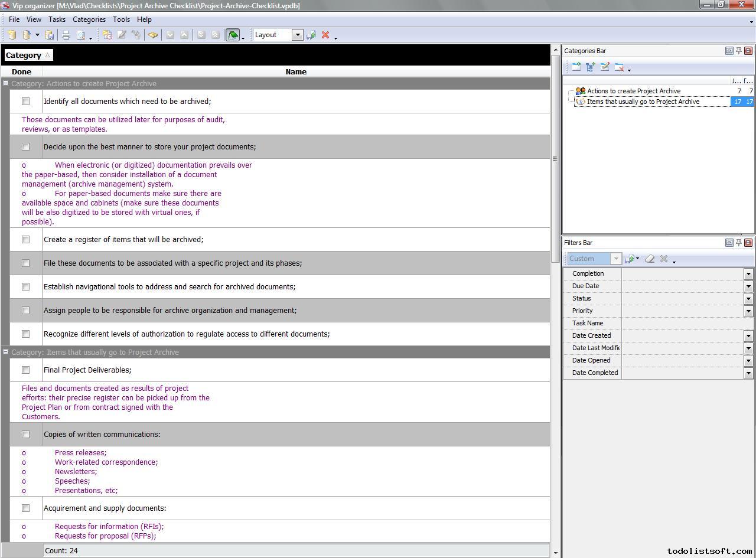This screenshot has height=558, width=756.
Task: Tick the 'Final Project Deliverables' checkbox
Action: [x=25, y=370]
